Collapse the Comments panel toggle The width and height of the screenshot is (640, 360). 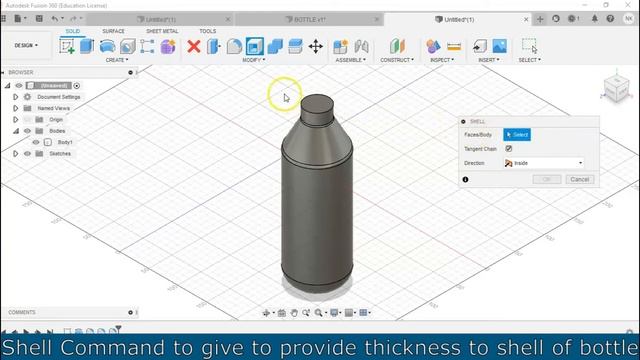130,312
